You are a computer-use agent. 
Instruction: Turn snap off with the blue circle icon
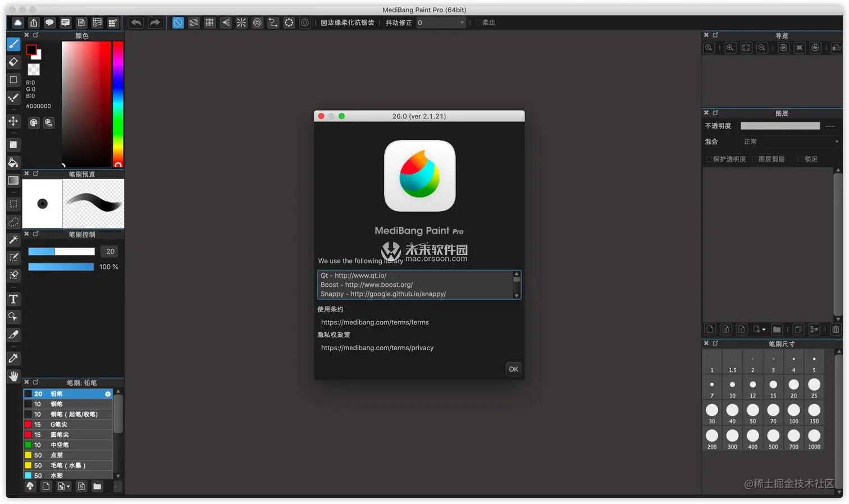tap(178, 22)
